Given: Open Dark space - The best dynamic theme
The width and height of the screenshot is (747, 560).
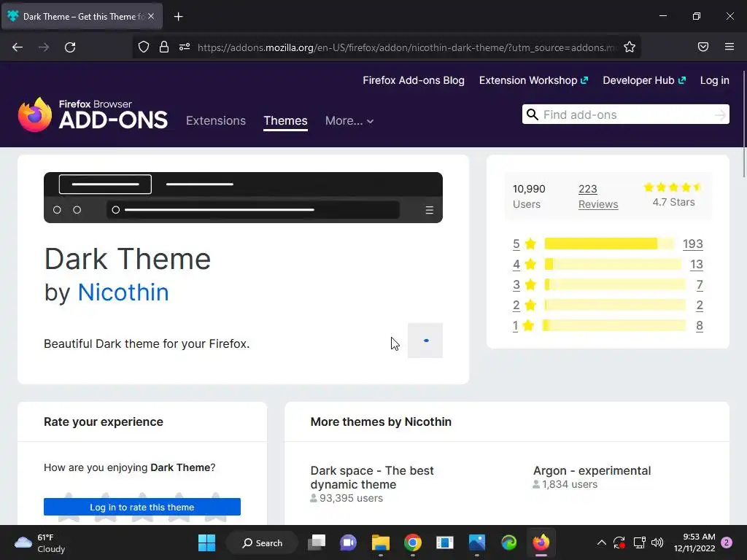Looking at the screenshot, I should [372, 477].
